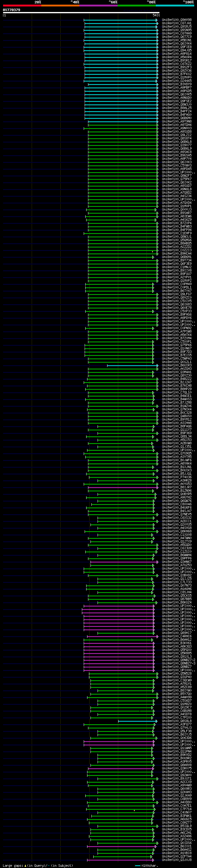Select the label UniRef100_C7QL10
Viewport: 197px width, 868px height.
click(176, 392)
